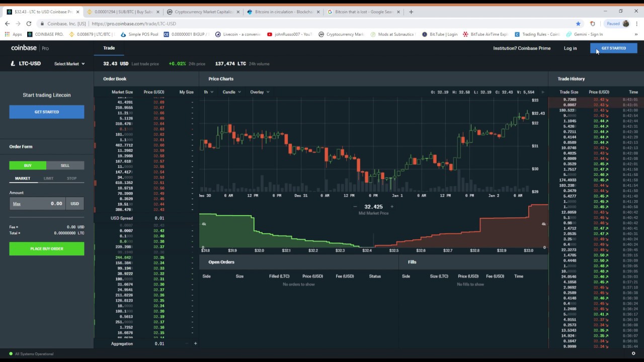Image resolution: width=644 pixels, height=362 pixels.
Task: Decrease order book aggregation with minus icon
Action: pos(187,343)
